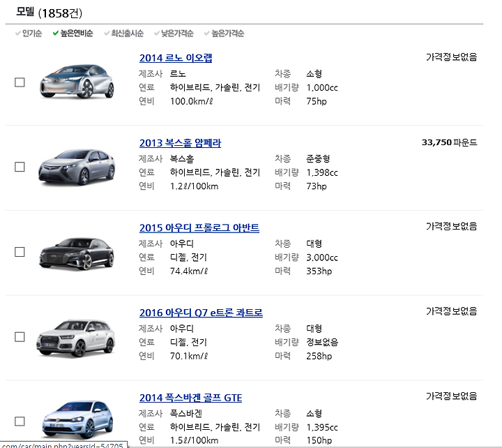This screenshot has height=448, width=502.
Task: Check the 2014 폭스바겐 골프 GTE checkbox
Action: click(20, 421)
